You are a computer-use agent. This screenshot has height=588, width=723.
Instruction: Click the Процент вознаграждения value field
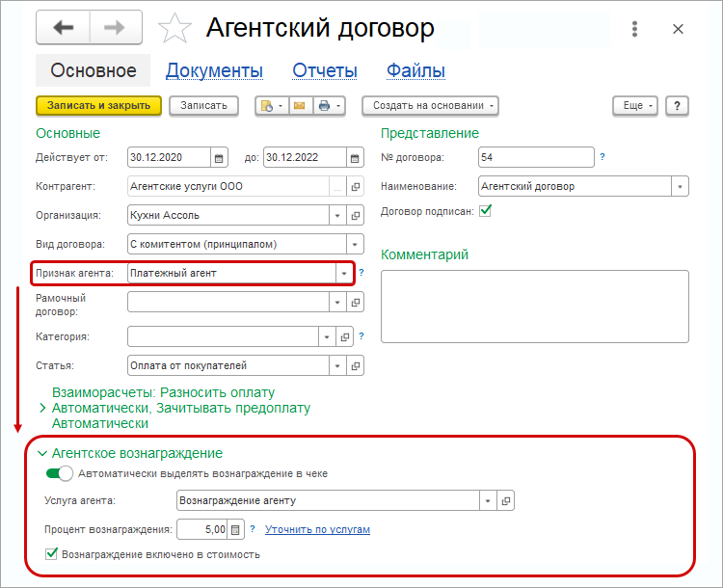[202, 529]
